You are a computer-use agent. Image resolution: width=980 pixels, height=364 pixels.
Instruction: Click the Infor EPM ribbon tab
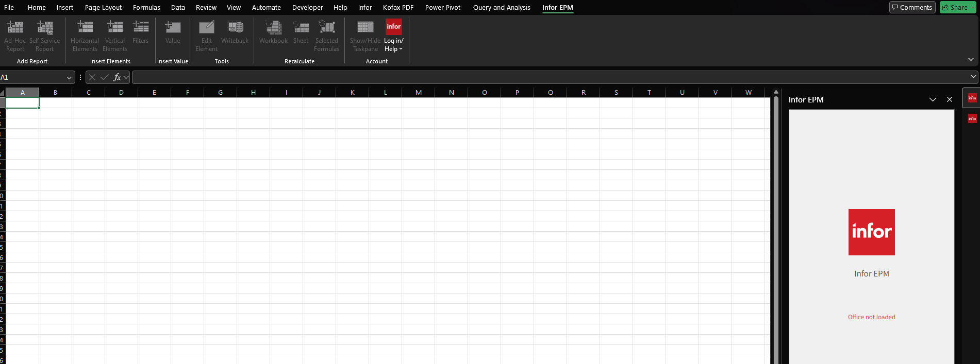tap(558, 7)
